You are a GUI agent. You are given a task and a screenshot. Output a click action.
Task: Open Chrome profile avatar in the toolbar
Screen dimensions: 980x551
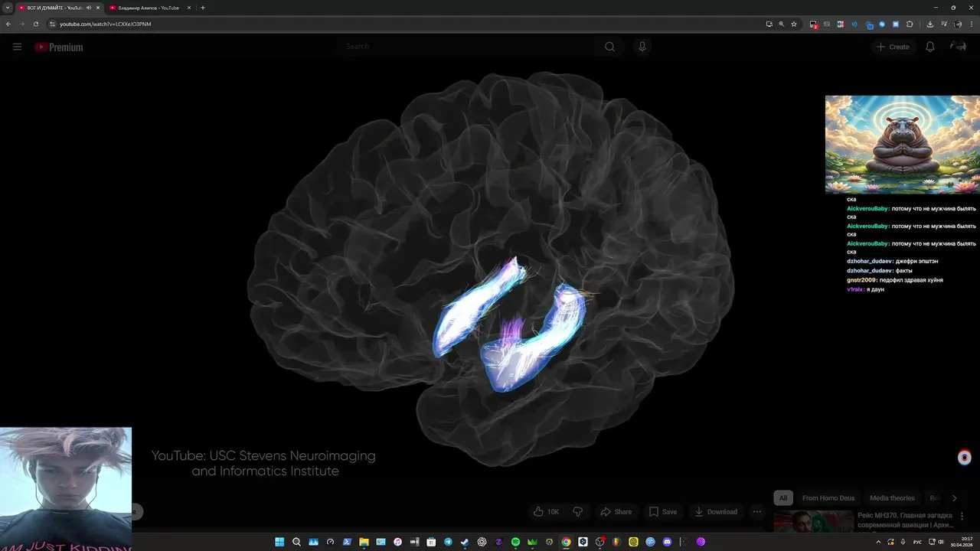click(x=958, y=24)
